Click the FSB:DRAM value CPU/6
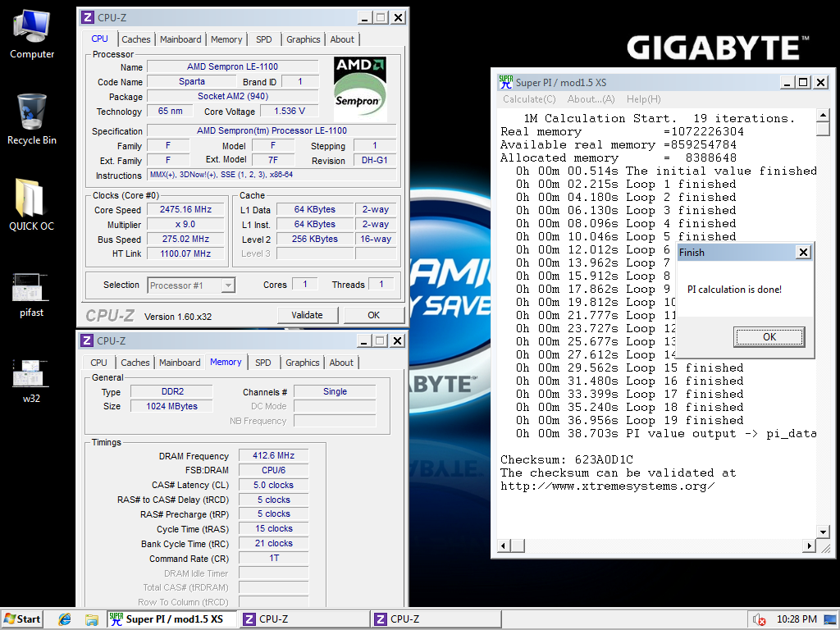This screenshot has width=840, height=630. tap(274, 470)
